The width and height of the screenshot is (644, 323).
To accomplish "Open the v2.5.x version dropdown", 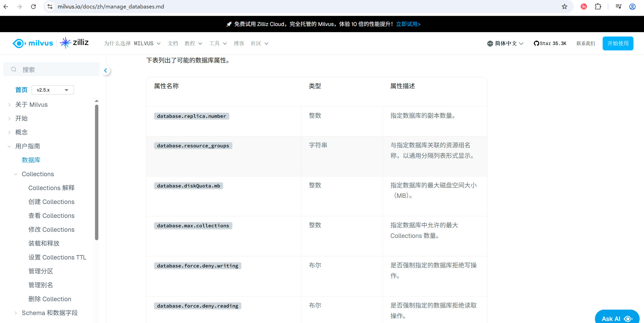I will click(x=53, y=90).
